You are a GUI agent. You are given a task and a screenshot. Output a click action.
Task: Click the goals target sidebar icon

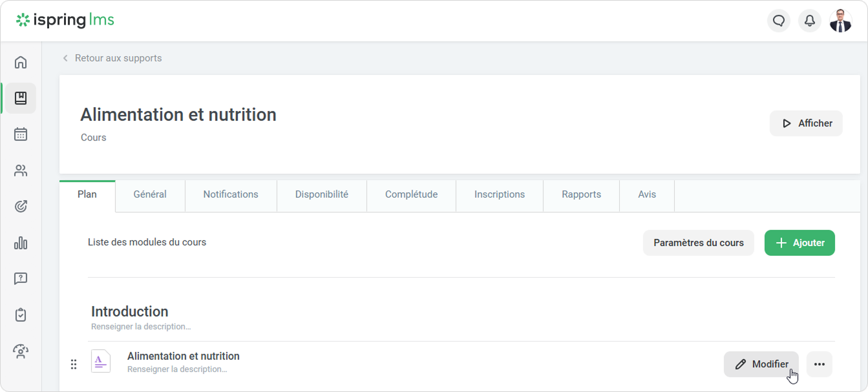tap(21, 207)
